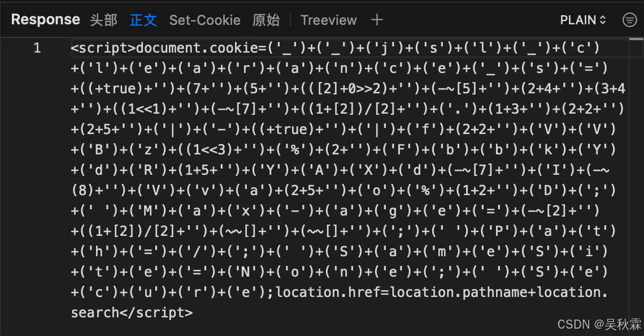Image resolution: width=644 pixels, height=336 pixels.
Task: Switch to the 头部 headers tab
Action: coord(103,20)
